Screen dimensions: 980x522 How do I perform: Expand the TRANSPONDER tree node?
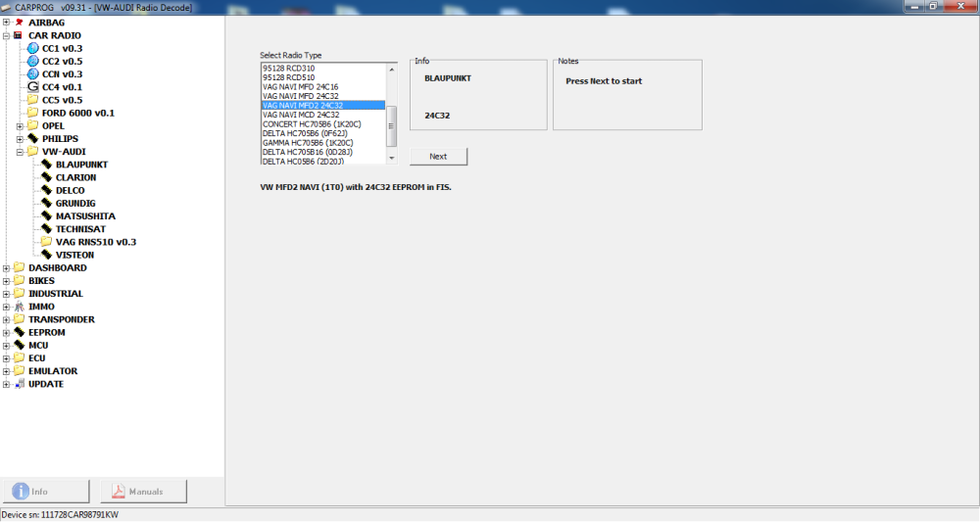[x=6, y=319]
